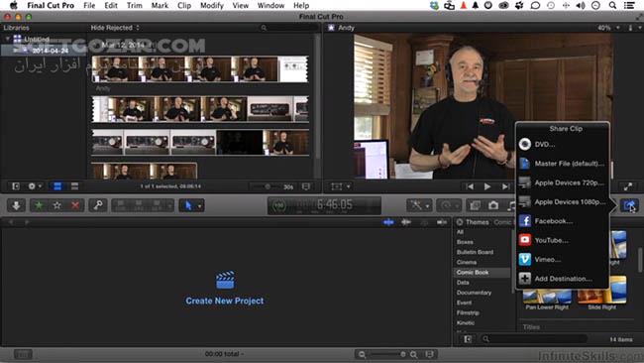Choose Master File (default) destination
Screen dimensions: 644x363
(563, 164)
